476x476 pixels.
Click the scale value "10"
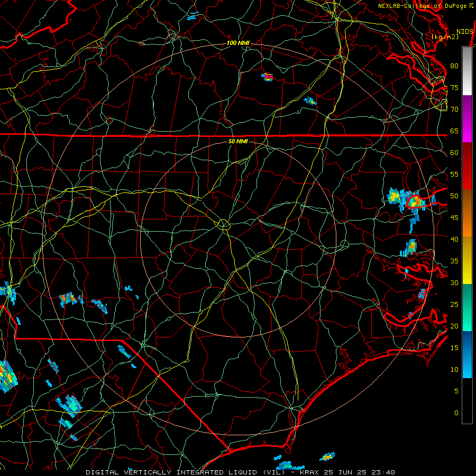(454, 370)
